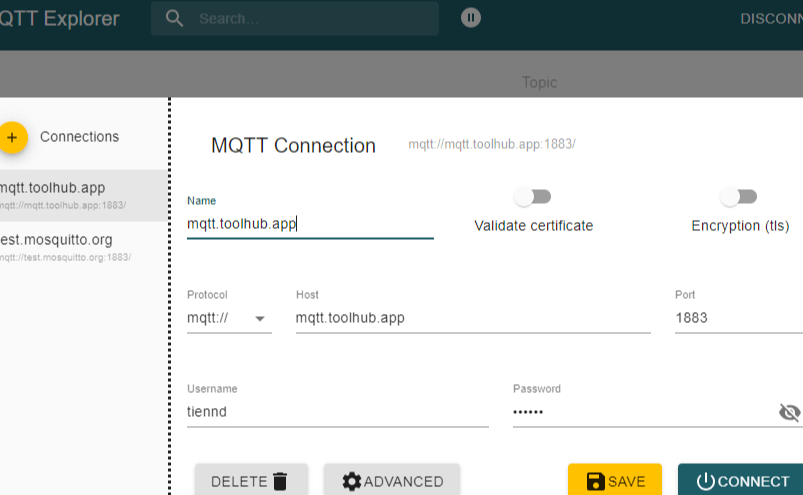Viewport: 803px width, 495px height.
Task: Click the search magnifier icon
Action: click(174, 18)
